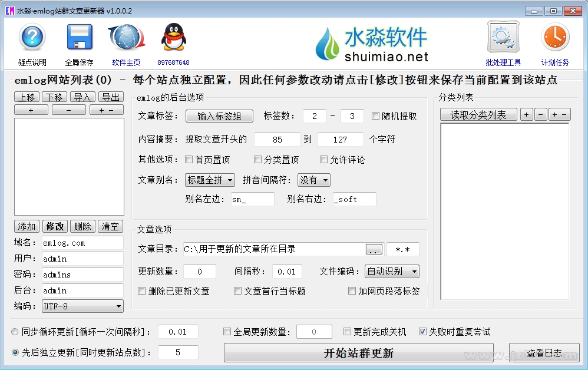Click the 下移 button

[x=54, y=97]
